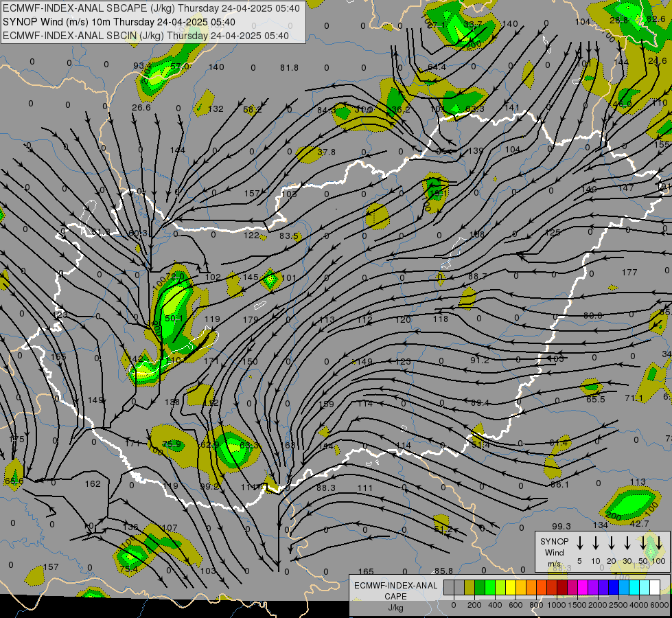Select the leftmost gray CAPE legend swatch
This screenshot has width=672, height=618.
pyautogui.click(x=449, y=588)
